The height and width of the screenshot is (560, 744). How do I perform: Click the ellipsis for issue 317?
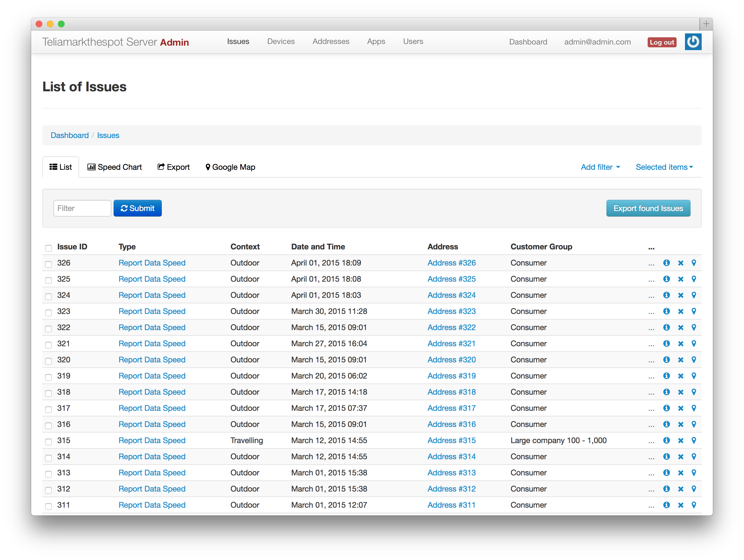tap(651, 409)
